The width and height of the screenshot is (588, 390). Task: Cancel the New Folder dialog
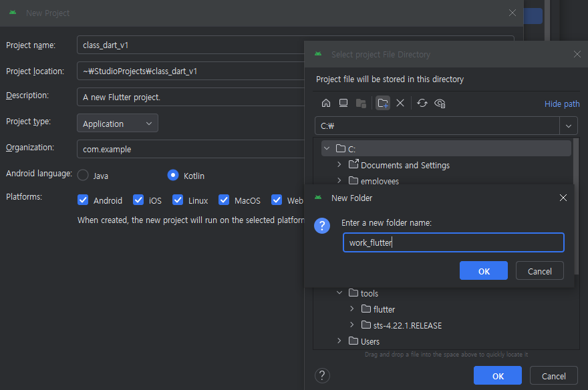(x=540, y=271)
